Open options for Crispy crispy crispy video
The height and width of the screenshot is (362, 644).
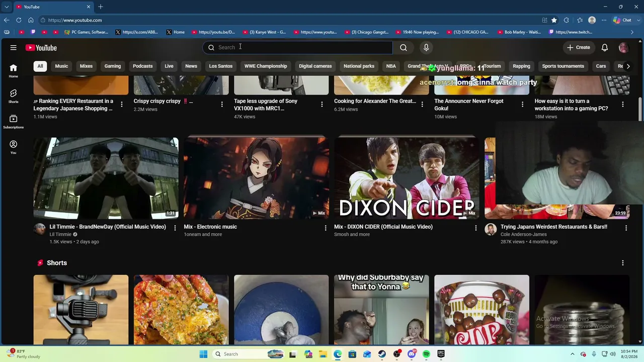coord(222,104)
